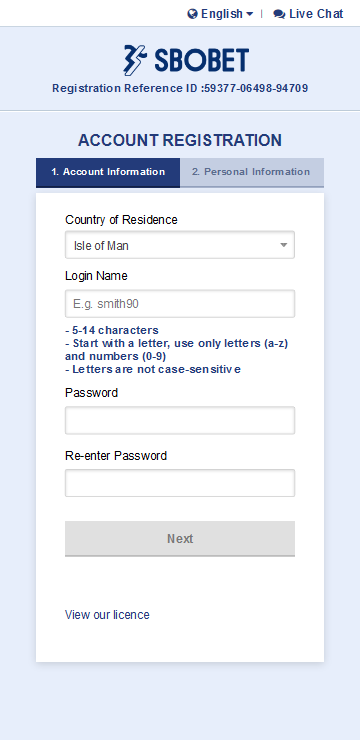Switch to the Account Information tab
360x740 pixels.
(x=108, y=172)
